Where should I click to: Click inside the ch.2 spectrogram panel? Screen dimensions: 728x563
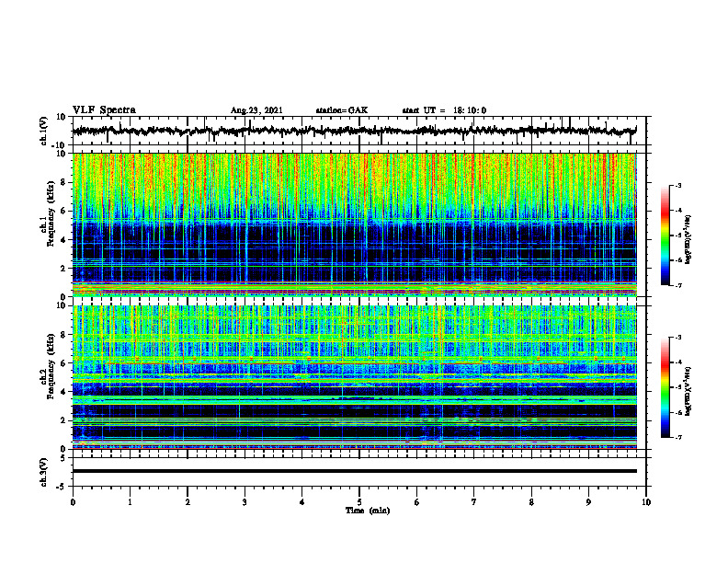pyautogui.click(x=355, y=377)
